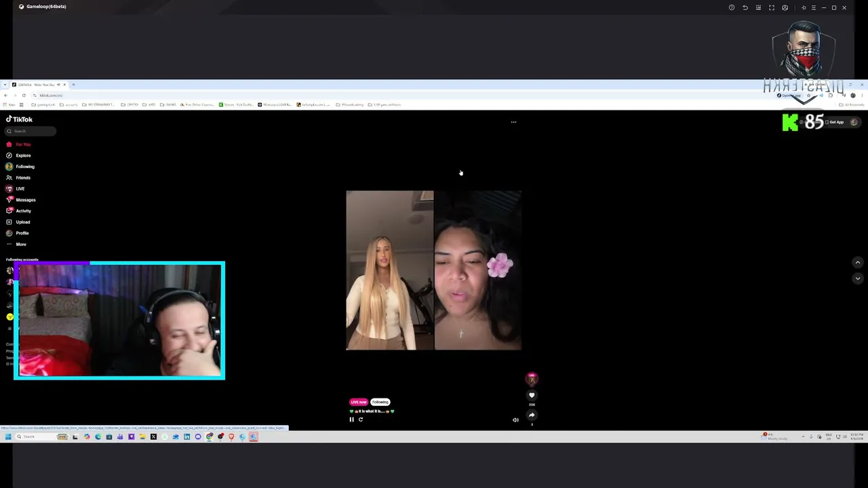Click the Upload plus icon
868x488 pixels.
9,222
